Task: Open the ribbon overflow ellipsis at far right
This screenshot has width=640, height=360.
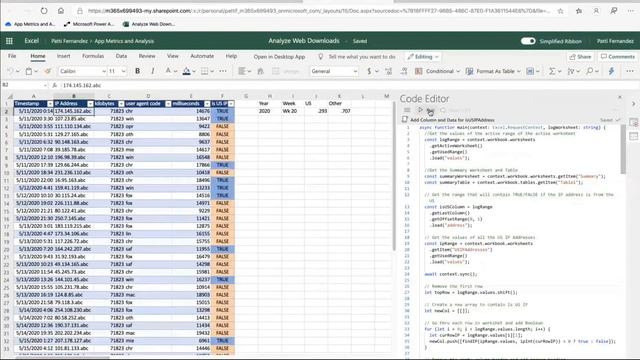Action: click(630, 71)
